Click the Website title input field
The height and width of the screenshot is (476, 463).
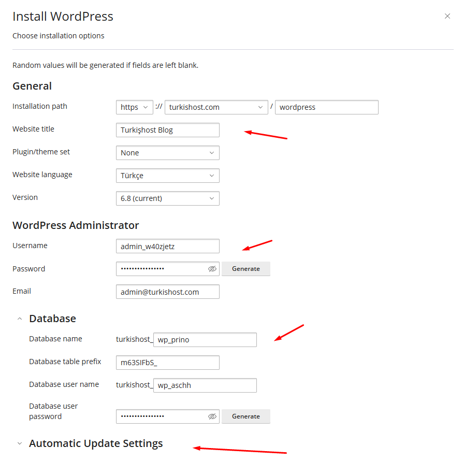(168, 130)
